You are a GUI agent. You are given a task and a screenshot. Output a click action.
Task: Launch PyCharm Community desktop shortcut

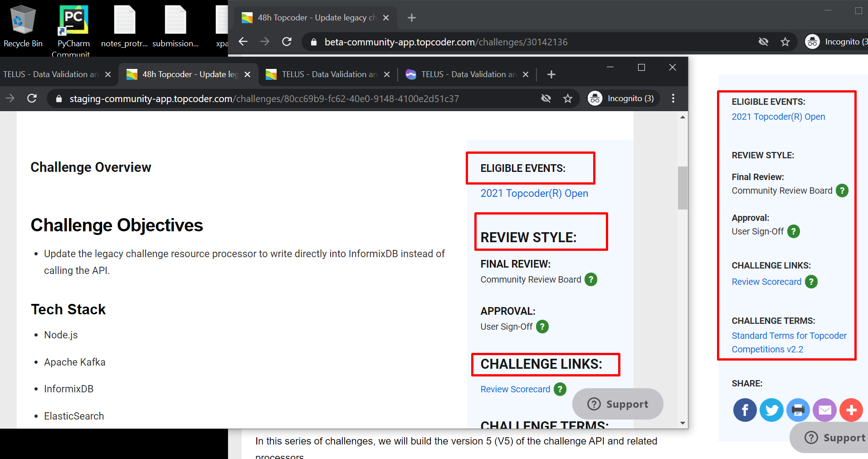click(73, 30)
